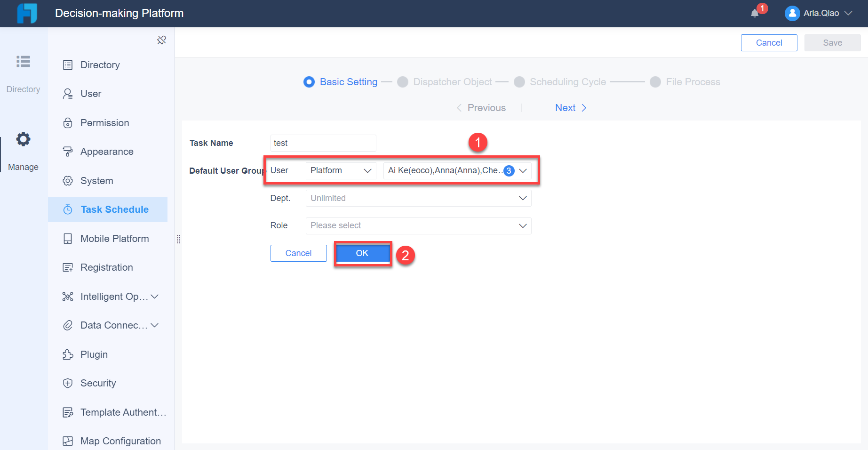Select the Security section icon
This screenshot has height=450, width=868.
(x=68, y=383)
